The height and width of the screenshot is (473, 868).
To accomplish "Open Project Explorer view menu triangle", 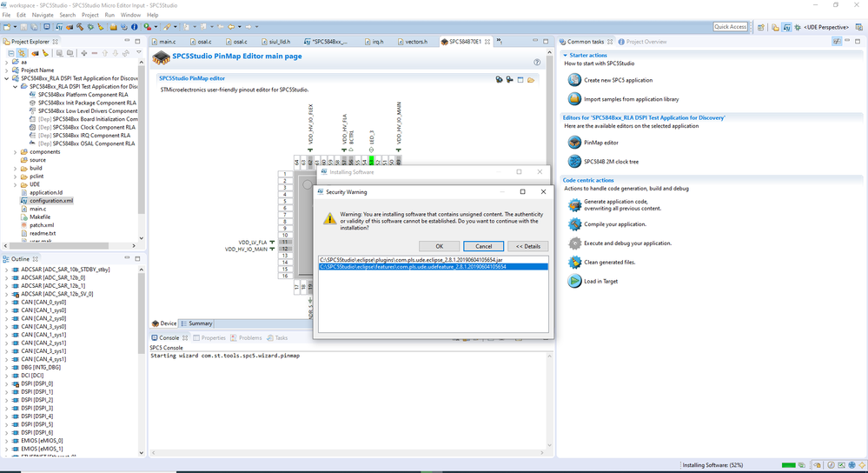I will click(x=139, y=53).
